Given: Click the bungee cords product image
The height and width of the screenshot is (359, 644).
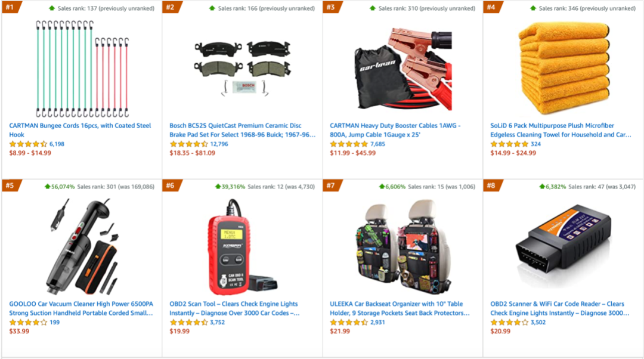Looking at the screenshot, I should [x=82, y=69].
